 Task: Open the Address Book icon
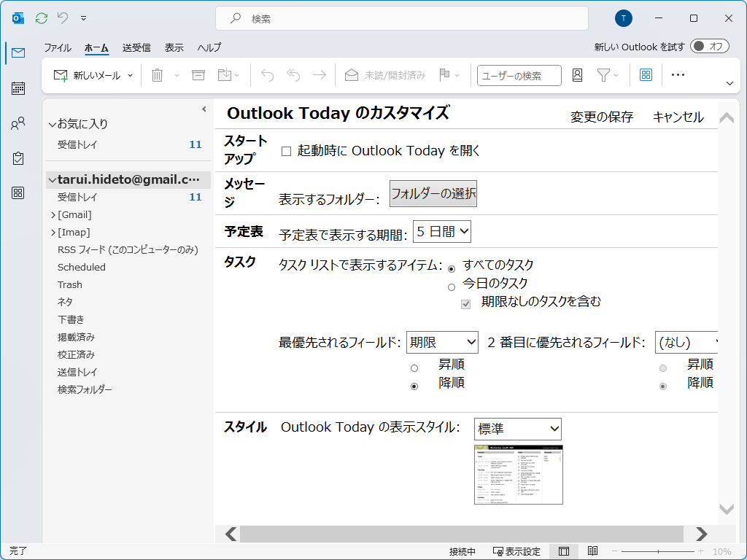point(577,74)
